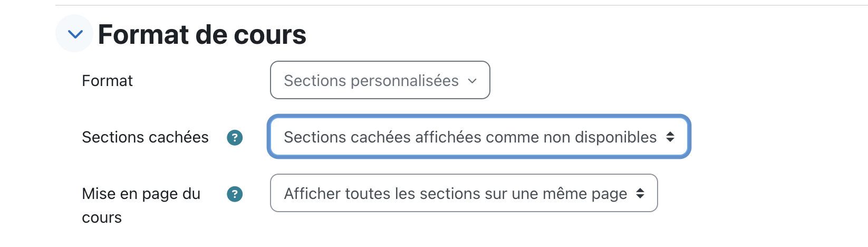Screen dimensions: 868x247
Task: Click the question mark beside course layout label
Action: (x=235, y=194)
